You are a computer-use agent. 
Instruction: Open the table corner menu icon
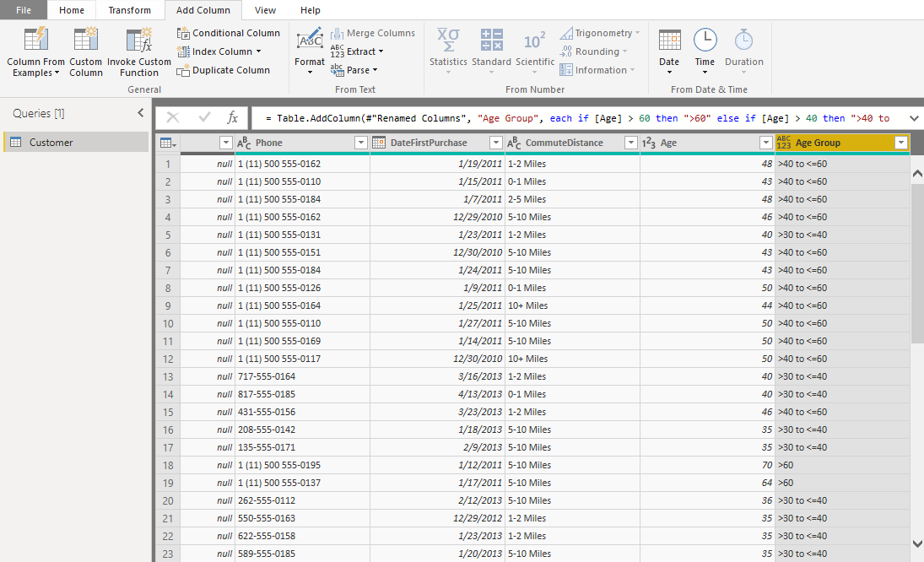coord(168,143)
